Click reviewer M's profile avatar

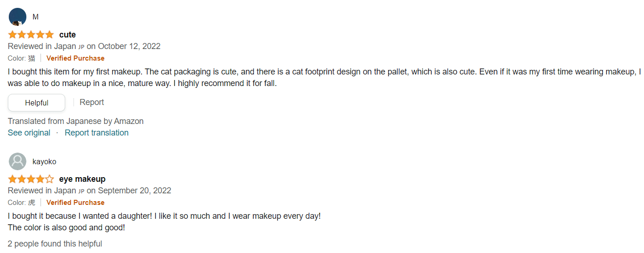18,17
